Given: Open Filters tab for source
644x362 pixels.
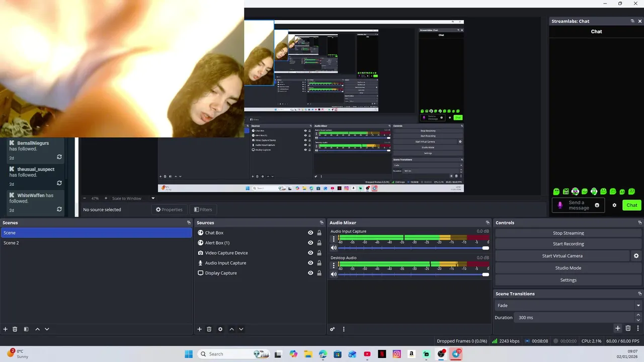Looking at the screenshot, I should point(203,210).
